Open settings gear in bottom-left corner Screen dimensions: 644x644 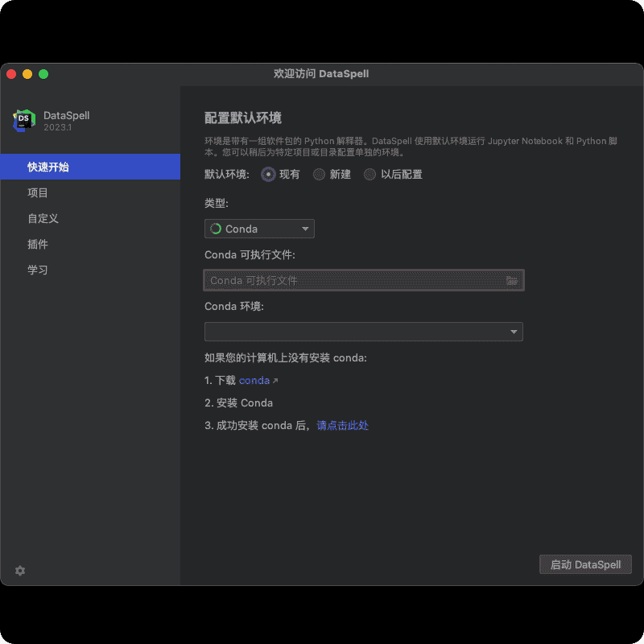pyautogui.click(x=20, y=571)
